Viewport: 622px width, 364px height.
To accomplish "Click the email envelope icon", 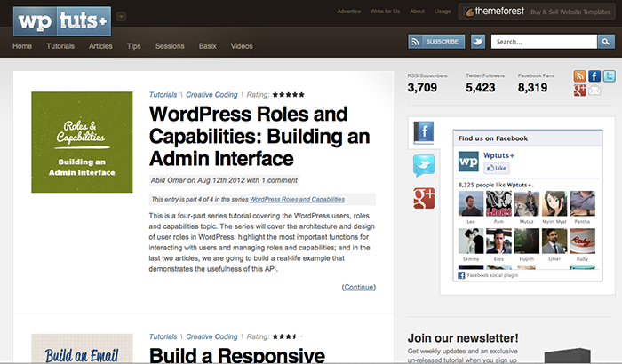I will (x=594, y=91).
